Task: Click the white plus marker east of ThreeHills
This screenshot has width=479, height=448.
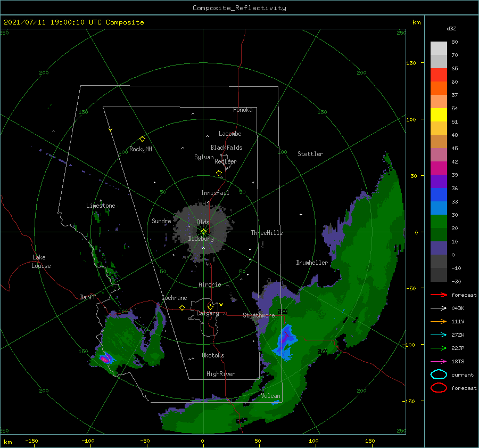Action: (x=301, y=214)
